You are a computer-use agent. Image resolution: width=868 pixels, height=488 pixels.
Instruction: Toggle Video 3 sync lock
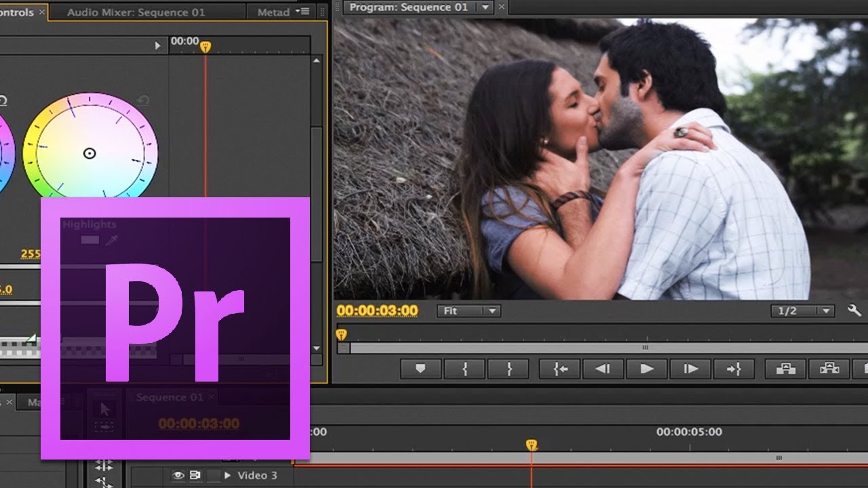[195, 475]
